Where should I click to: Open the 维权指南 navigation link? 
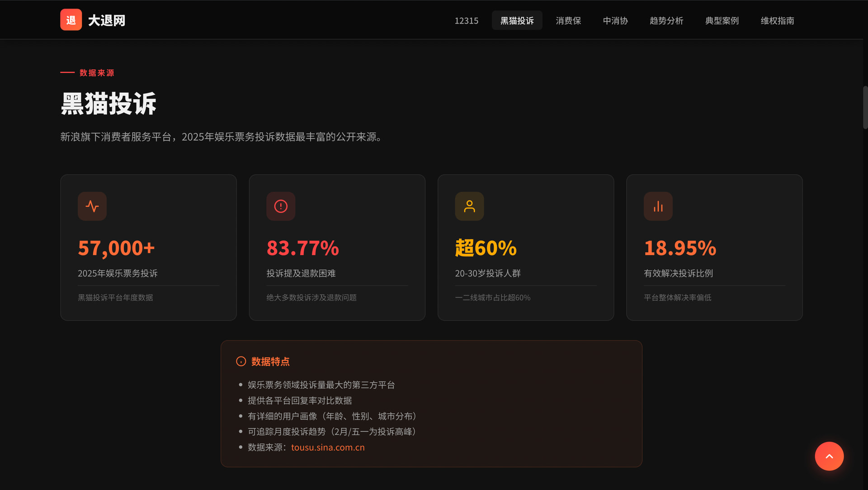tap(777, 21)
